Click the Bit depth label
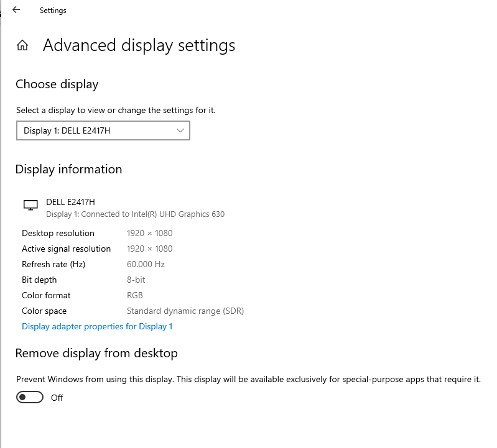Viewport: 497px width, 448px height. [x=39, y=280]
